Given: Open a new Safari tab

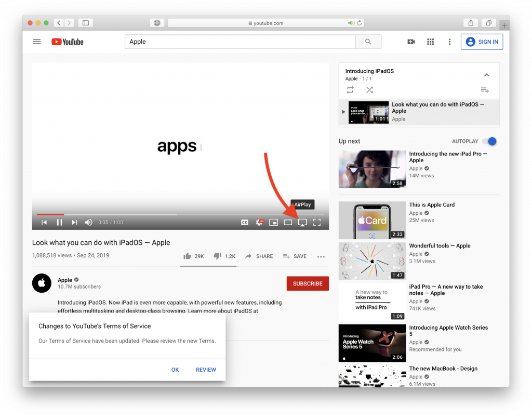Looking at the screenshot, I should pos(504,25).
